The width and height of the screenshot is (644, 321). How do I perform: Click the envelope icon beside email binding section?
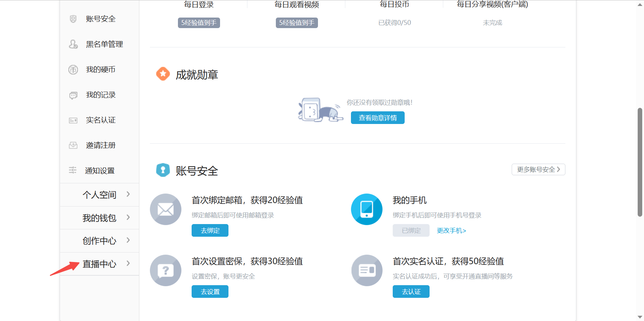[x=165, y=209]
